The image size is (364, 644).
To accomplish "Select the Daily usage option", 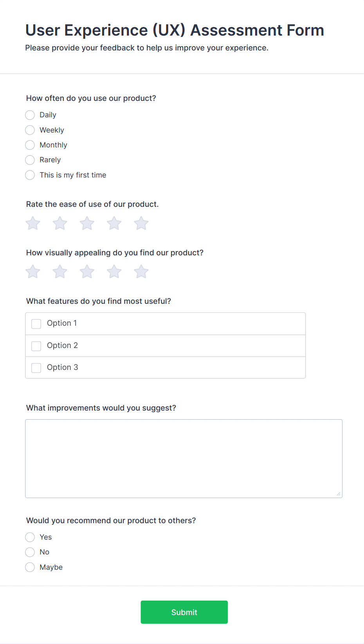I will (x=30, y=115).
